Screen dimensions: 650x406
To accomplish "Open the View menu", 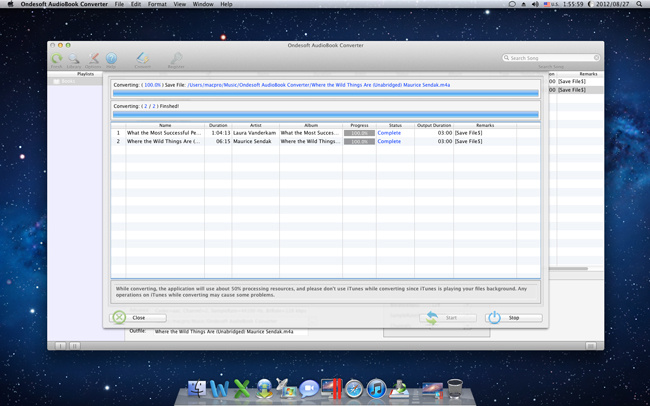I will coord(179,4).
